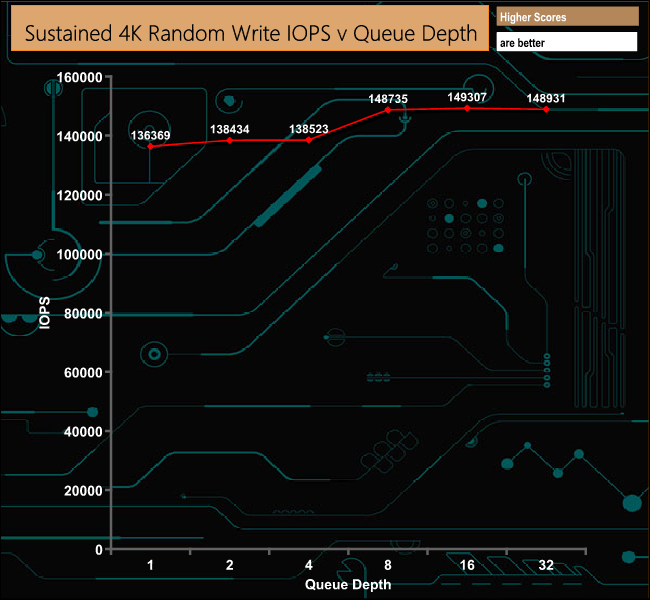Click the data label 148735
The height and width of the screenshot is (600, 650).
click(x=388, y=99)
